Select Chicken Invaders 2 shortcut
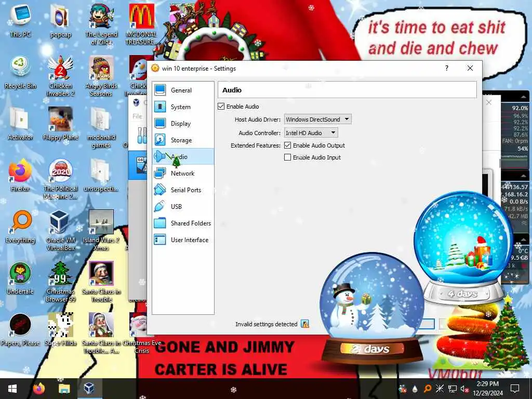This screenshot has width=532, height=399. click(60, 76)
